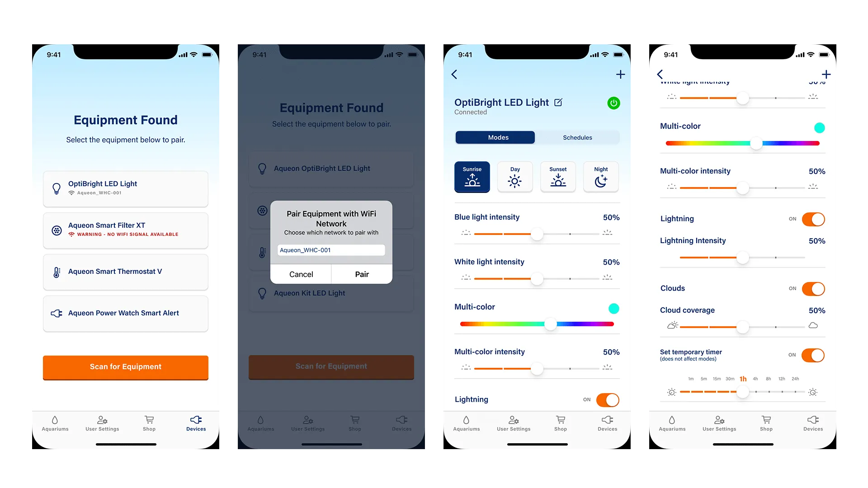
Task: Tap the OptiBright LED Light edit icon
Action: click(558, 102)
